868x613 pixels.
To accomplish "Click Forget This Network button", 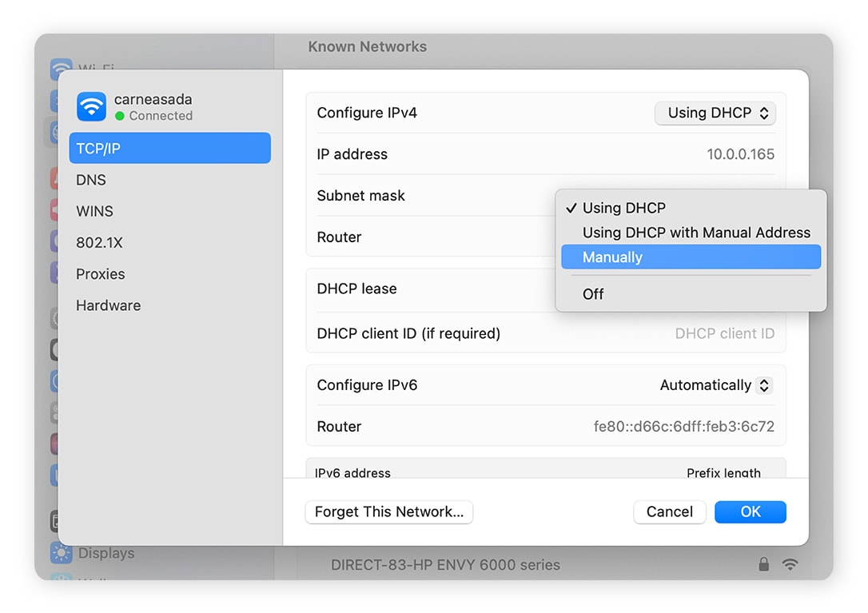I will coord(388,511).
